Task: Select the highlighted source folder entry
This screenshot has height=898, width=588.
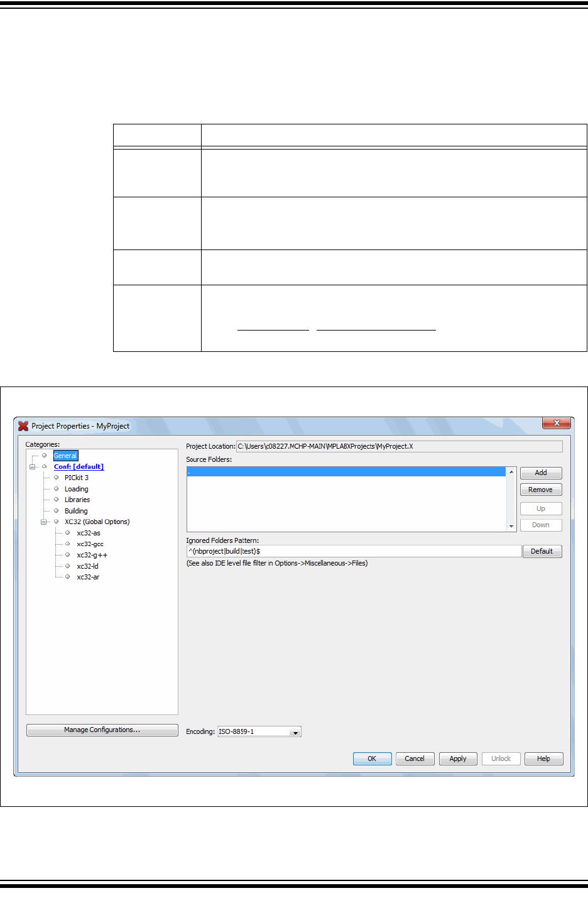Action: pos(346,471)
